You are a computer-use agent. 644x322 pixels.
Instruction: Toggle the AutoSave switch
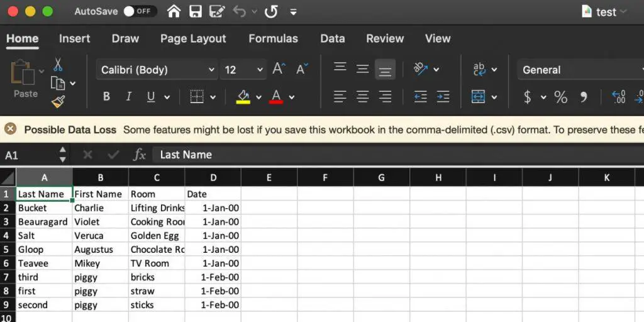[x=140, y=11]
